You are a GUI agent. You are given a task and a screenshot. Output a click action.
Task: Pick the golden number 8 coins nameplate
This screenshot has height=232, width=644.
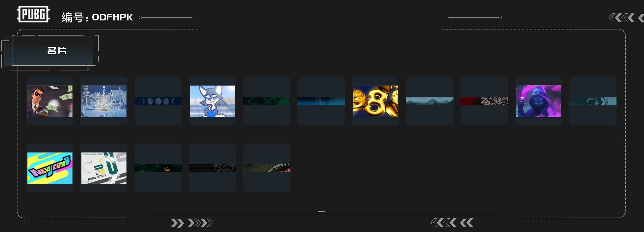pyautogui.click(x=376, y=101)
